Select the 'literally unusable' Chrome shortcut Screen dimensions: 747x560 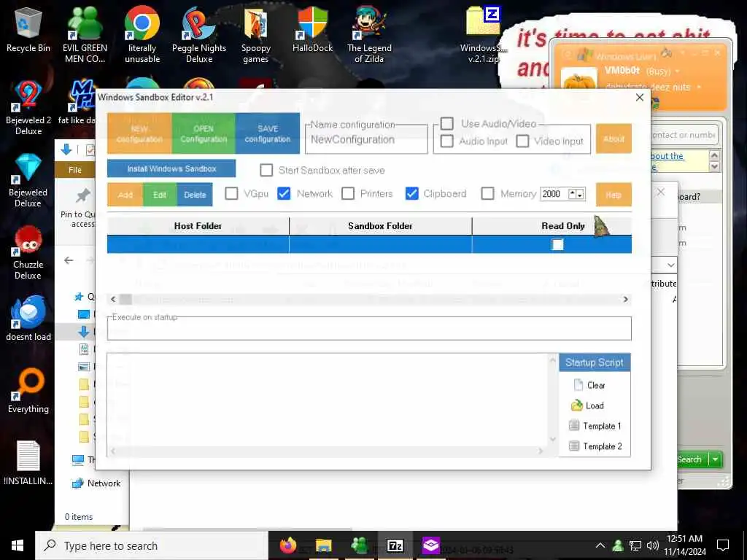[142, 34]
